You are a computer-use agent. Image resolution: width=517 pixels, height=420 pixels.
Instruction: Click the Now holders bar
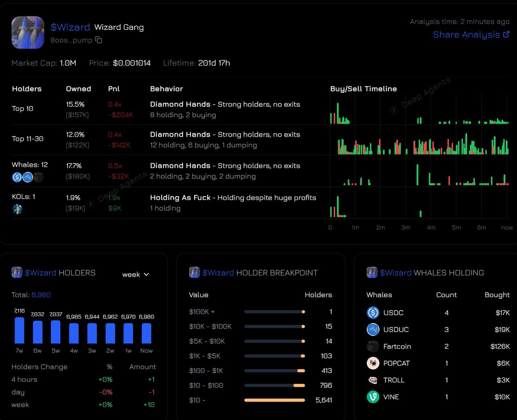click(146, 333)
